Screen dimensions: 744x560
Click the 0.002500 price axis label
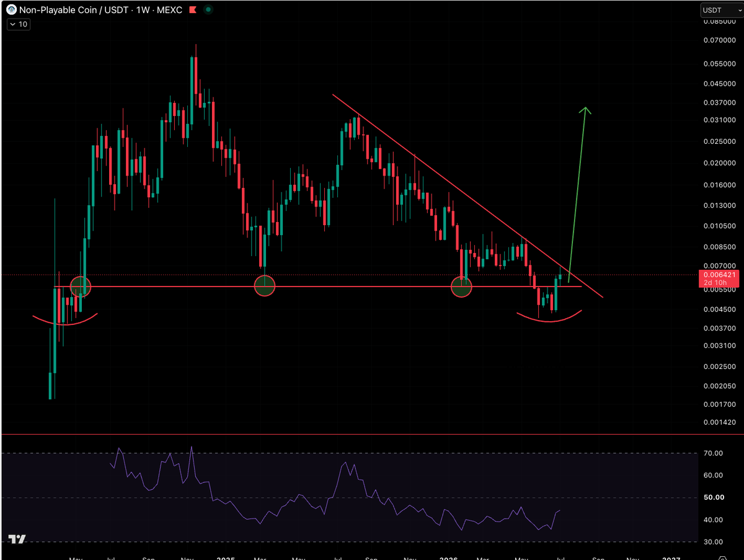[719, 367]
